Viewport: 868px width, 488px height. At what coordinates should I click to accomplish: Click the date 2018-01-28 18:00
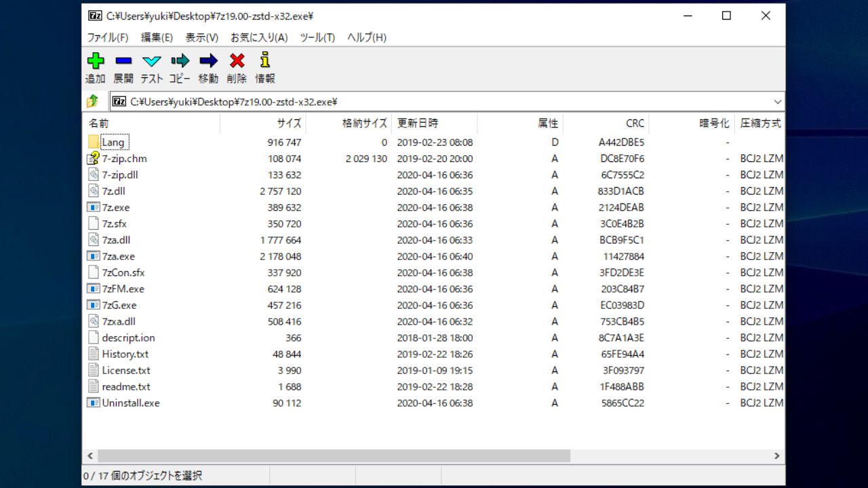[x=435, y=338]
